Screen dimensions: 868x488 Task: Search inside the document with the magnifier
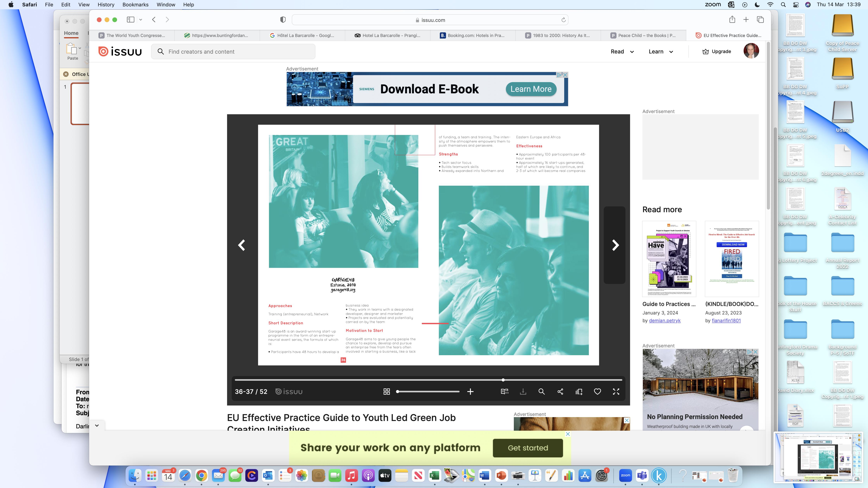coord(542,391)
